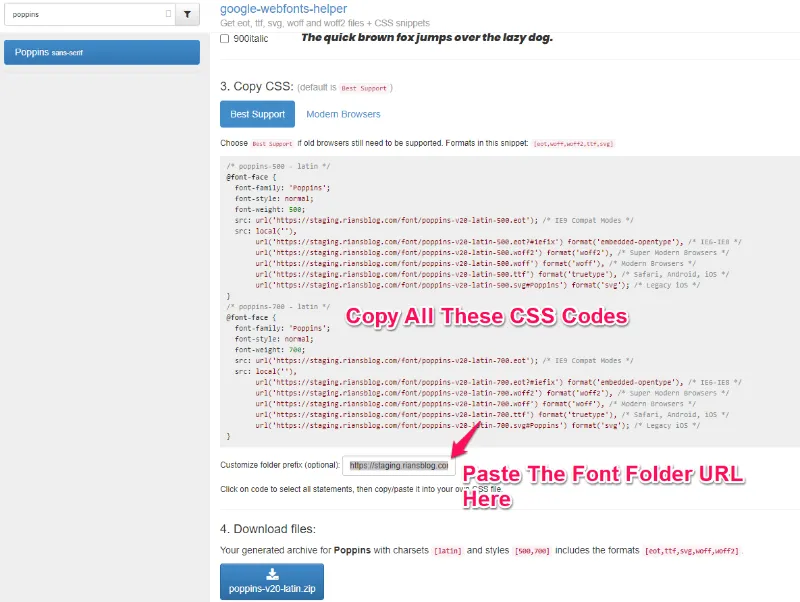Check the 900italic style checkbox
Screen dimensions: 800x602
click(x=225, y=38)
